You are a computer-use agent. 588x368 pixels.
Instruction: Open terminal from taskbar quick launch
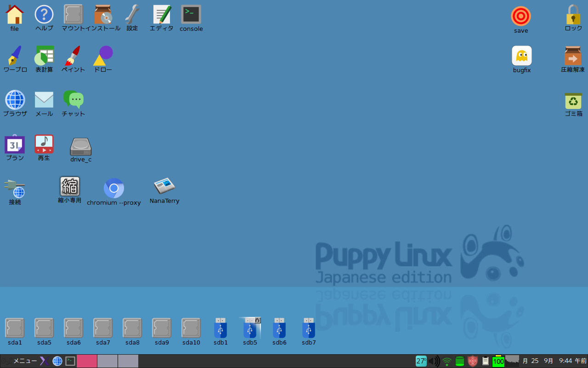[x=70, y=361]
